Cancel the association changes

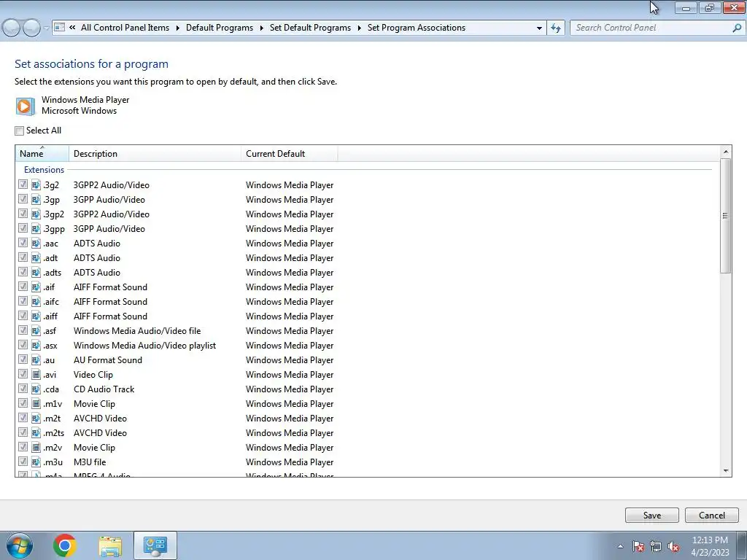[x=712, y=516]
